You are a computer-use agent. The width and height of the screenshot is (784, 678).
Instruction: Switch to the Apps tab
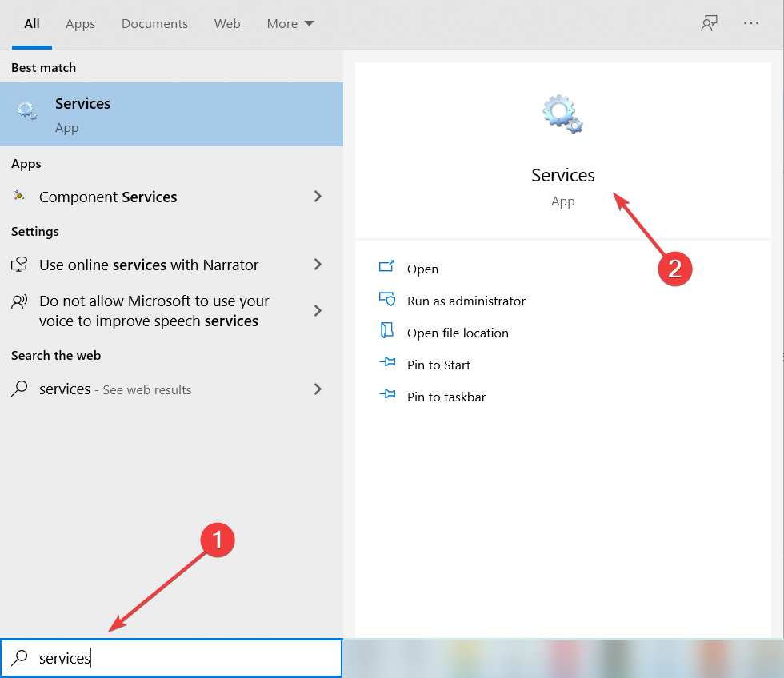(81, 23)
